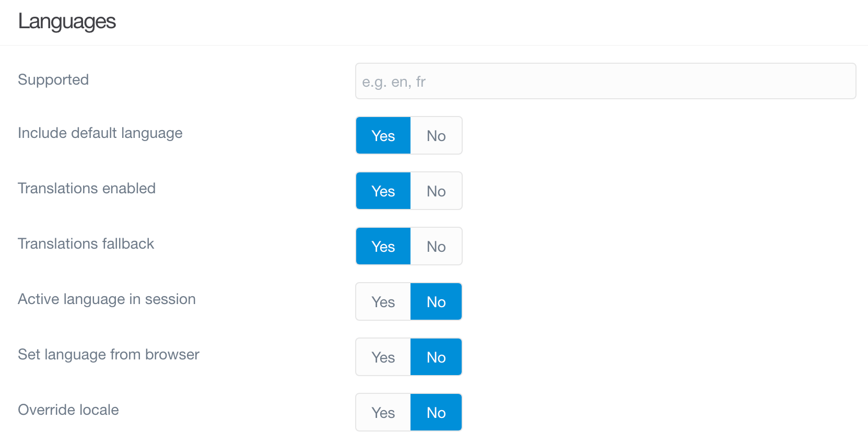868x443 pixels.
Task: Click No beside Translations enabled
Action: point(437,191)
